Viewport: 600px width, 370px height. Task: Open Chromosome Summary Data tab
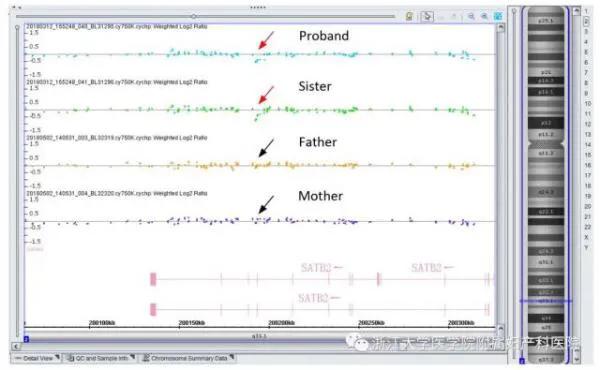click(188, 358)
